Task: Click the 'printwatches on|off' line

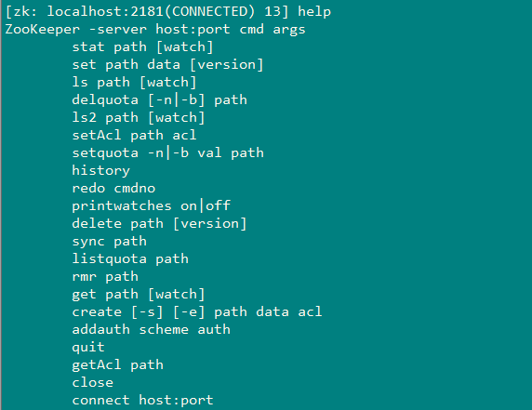Action: [151, 205]
